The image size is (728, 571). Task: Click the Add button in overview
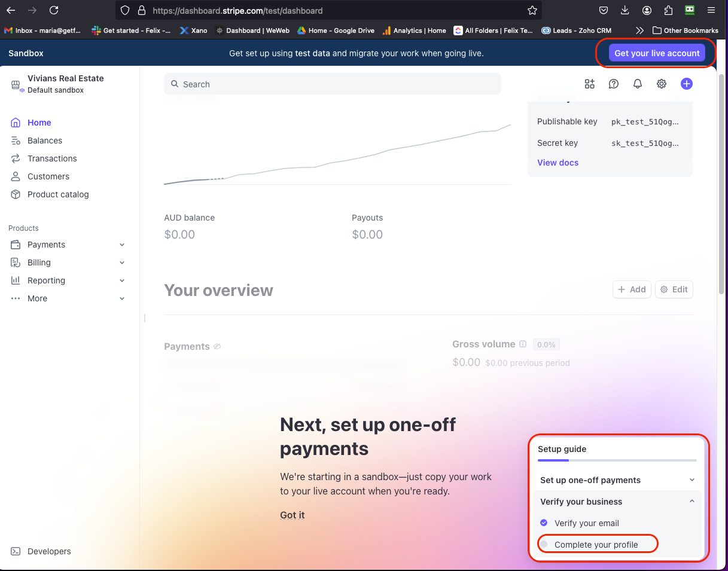tap(632, 289)
